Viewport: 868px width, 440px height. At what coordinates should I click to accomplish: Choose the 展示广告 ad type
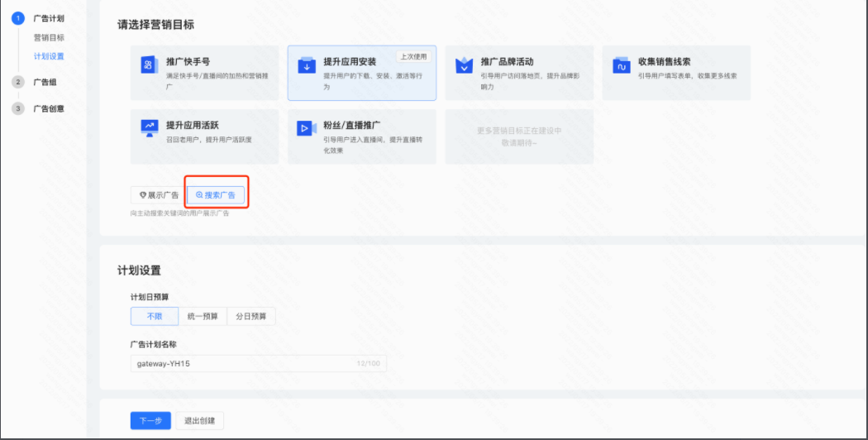coord(159,195)
